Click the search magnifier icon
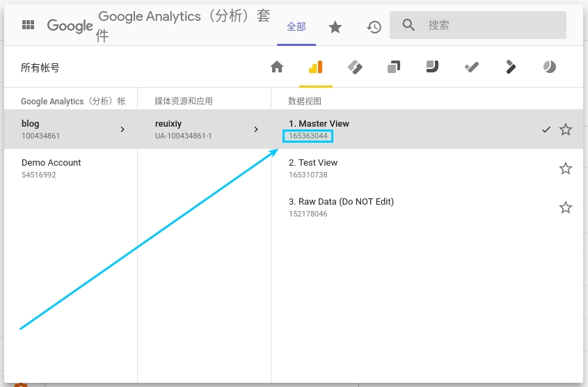Viewport: 588px width, 387px height. point(408,25)
